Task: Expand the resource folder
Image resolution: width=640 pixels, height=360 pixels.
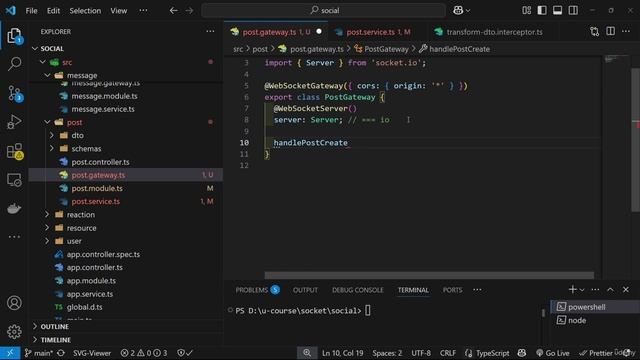Action: point(47,228)
